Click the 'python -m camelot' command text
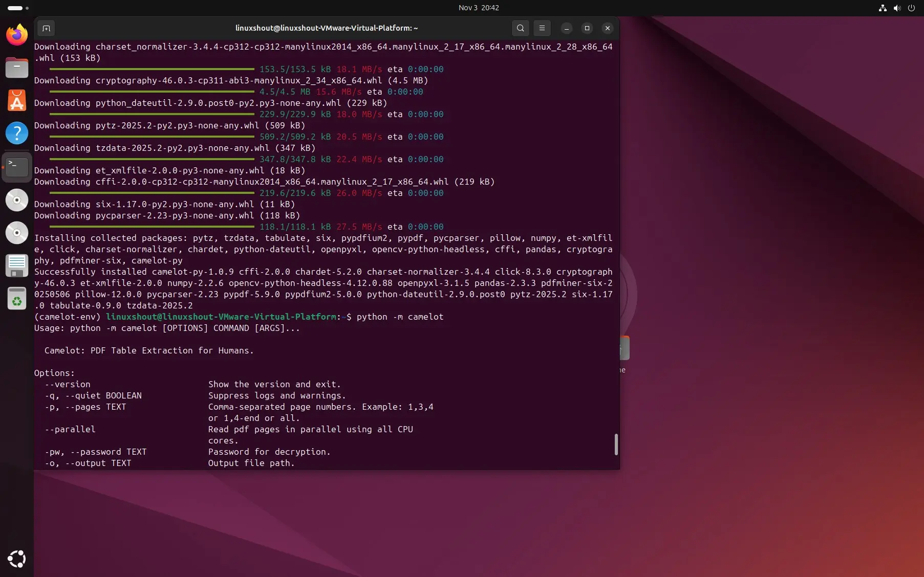Screen dimensions: 924x577 click(x=400, y=317)
